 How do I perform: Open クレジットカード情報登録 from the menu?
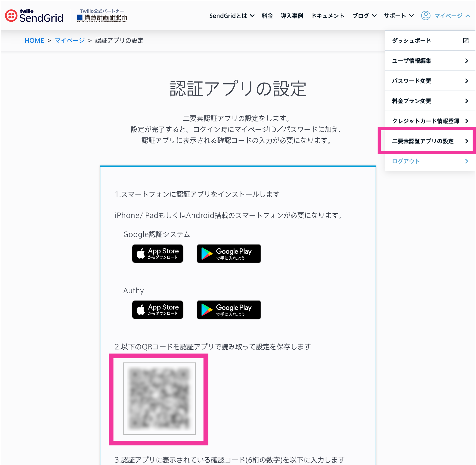coord(430,121)
